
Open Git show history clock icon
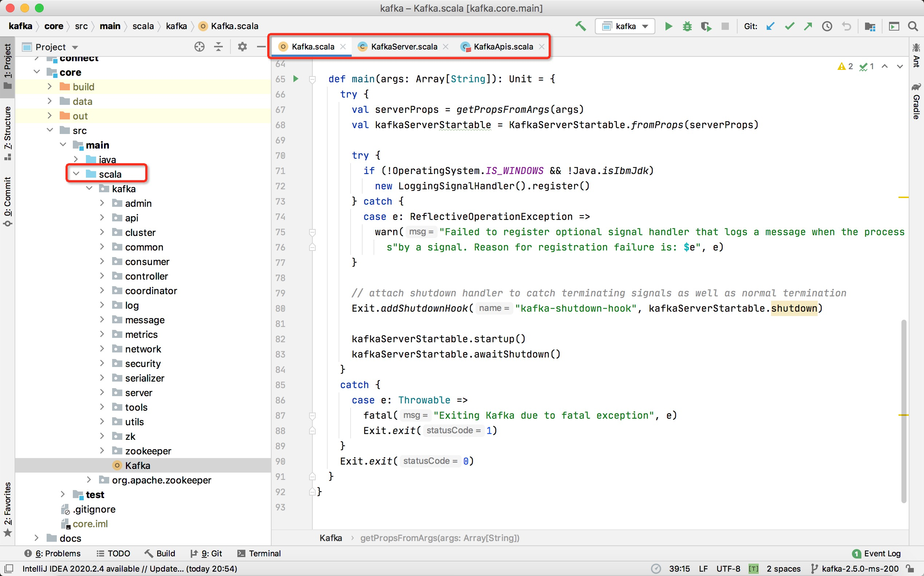pyautogui.click(x=827, y=26)
